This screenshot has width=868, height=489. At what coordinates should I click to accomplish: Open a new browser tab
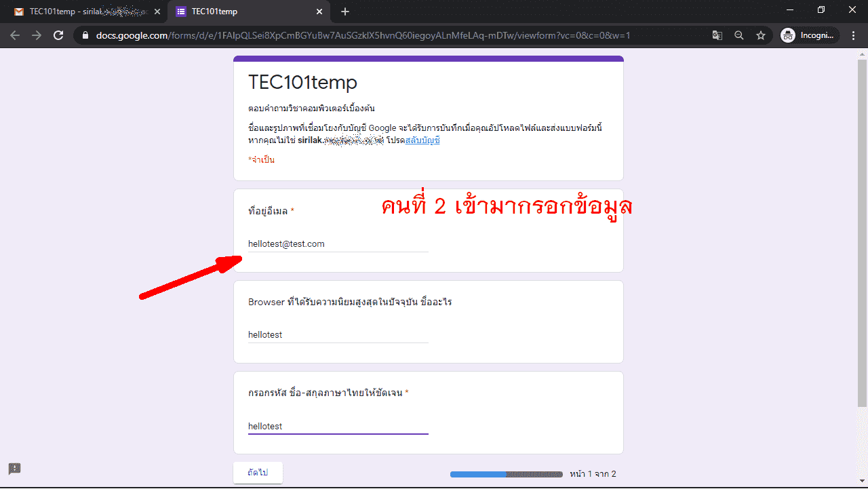pyautogui.click(x=345, y=12)
